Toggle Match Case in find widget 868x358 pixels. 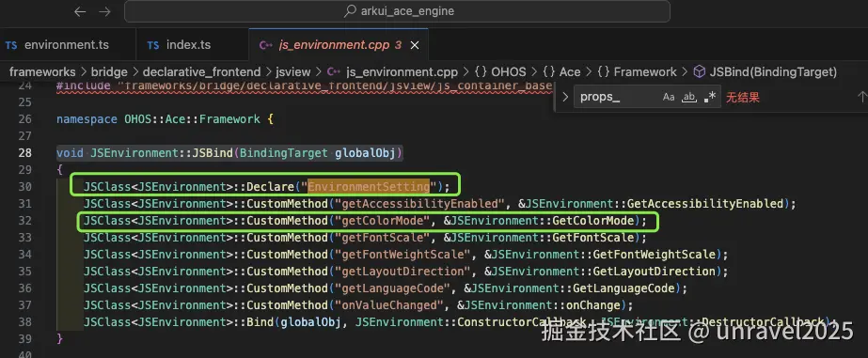(669, 98)
